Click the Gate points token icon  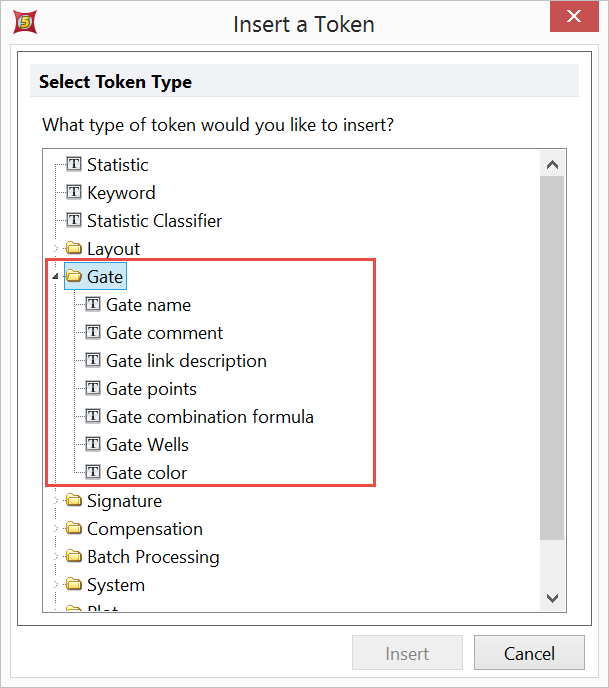(x=93, y=388)
